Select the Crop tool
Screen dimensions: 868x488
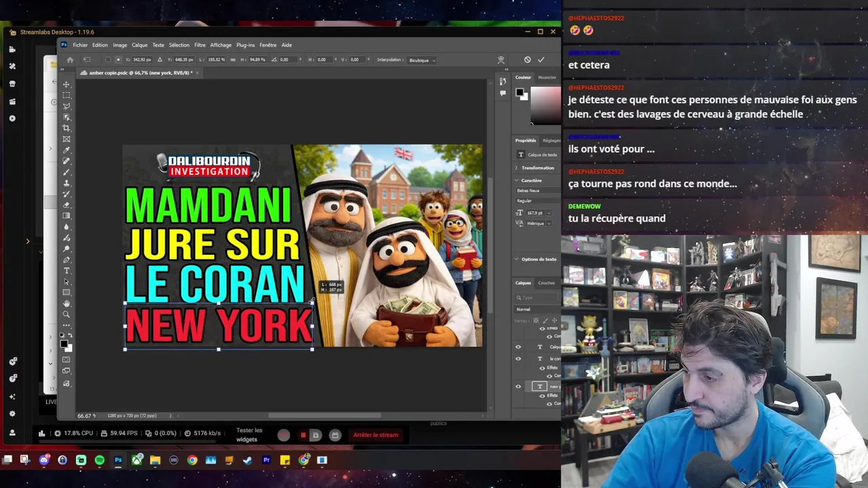point(66,128)
